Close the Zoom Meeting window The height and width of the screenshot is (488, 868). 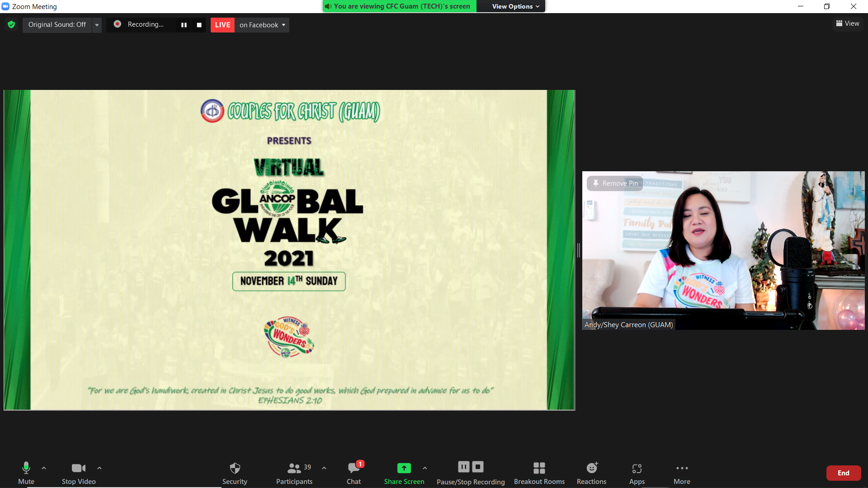click(854, 6)
